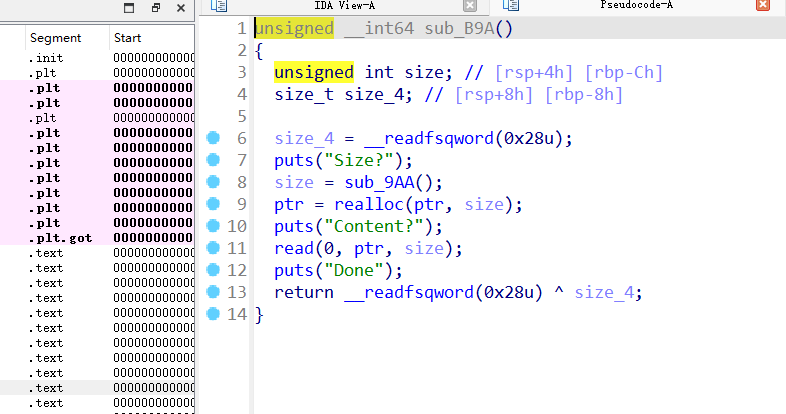786x414 pixels.
Task: Toggle breakpoint dot on line 10
Action: click(213, 226)
